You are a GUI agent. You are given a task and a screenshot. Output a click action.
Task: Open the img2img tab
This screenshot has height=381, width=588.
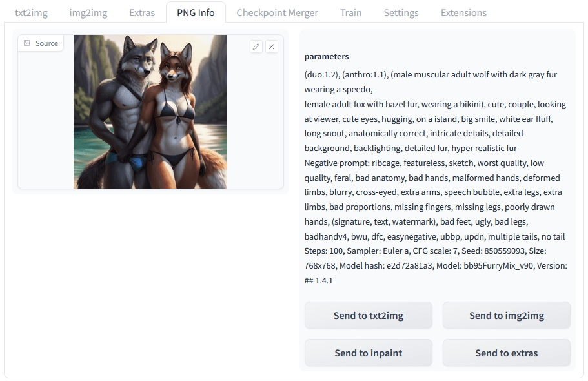(x=88, y=13)
